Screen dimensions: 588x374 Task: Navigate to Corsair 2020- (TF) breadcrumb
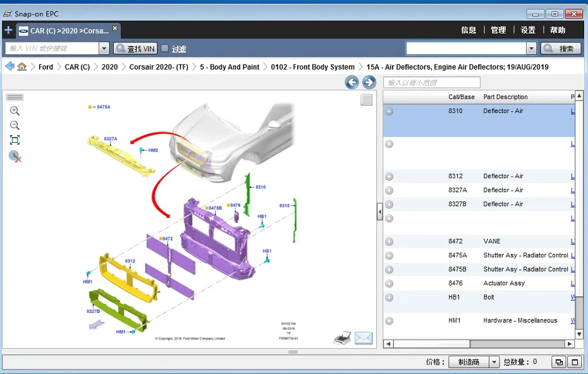coord(159,67)
